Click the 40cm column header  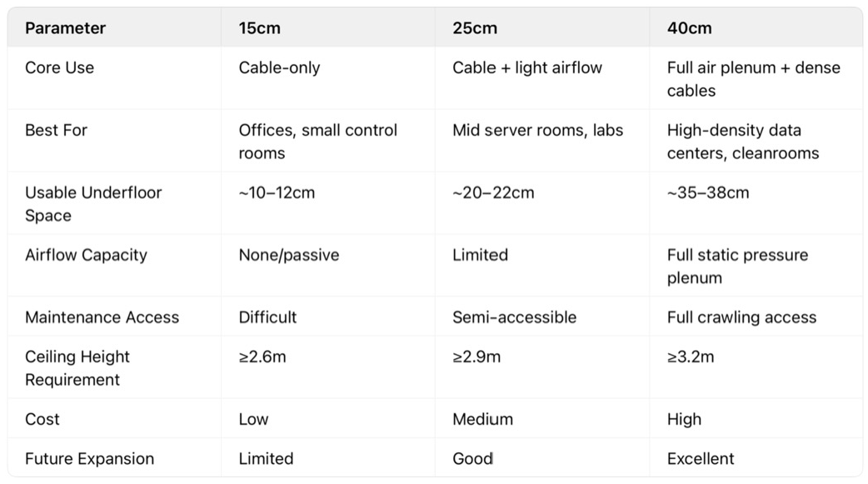tap(689, 27)
